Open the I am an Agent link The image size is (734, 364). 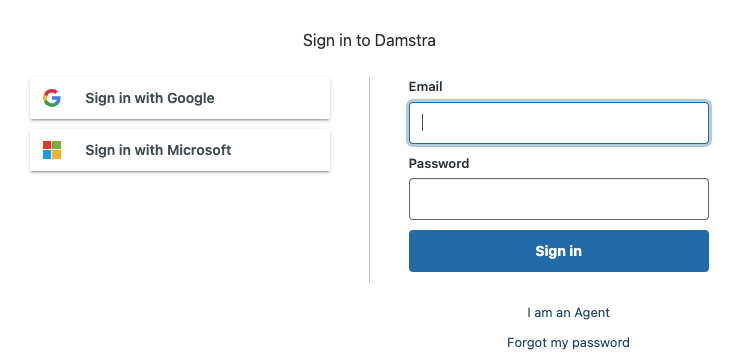(568, 313)
